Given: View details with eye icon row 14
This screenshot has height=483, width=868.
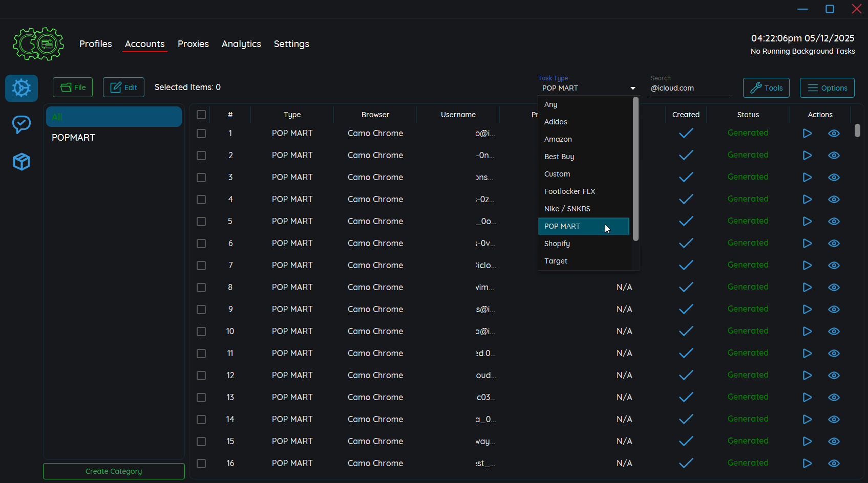Looking at the screenshot, I should click(x=834, y=420).
